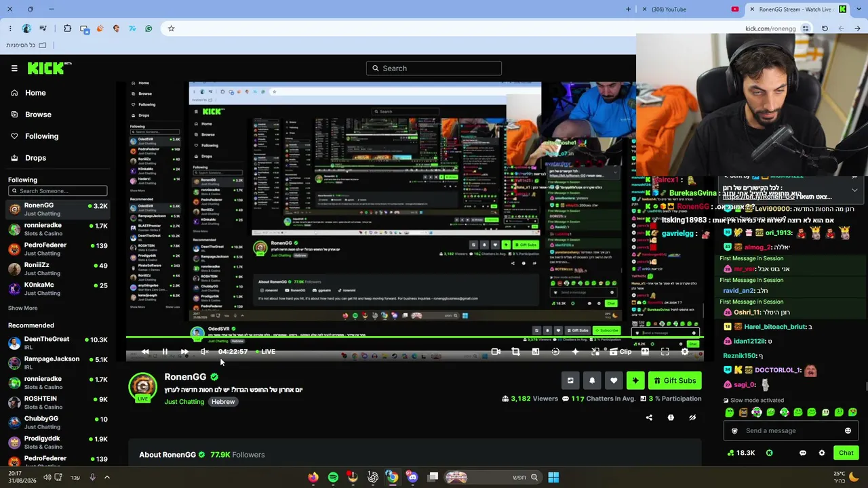Viewport: 868px width, 488px height.
Task: Skip forward in the stream player
Action: (x=184, y=352)
